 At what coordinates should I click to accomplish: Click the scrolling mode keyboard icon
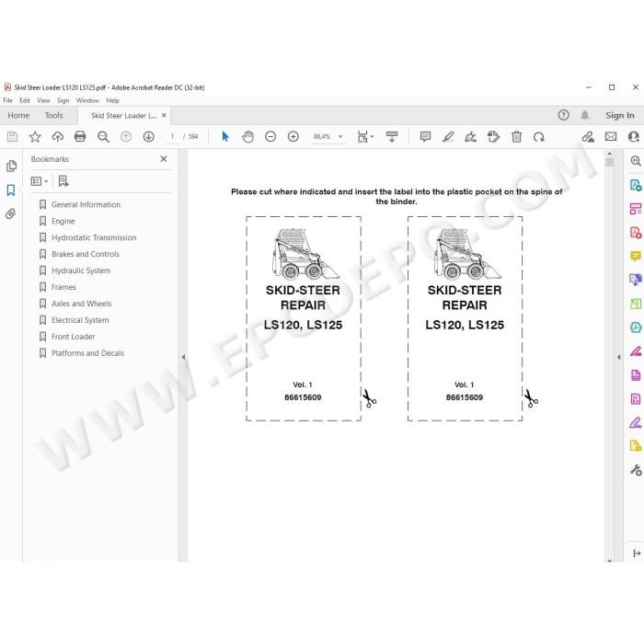tap(392, 137)
